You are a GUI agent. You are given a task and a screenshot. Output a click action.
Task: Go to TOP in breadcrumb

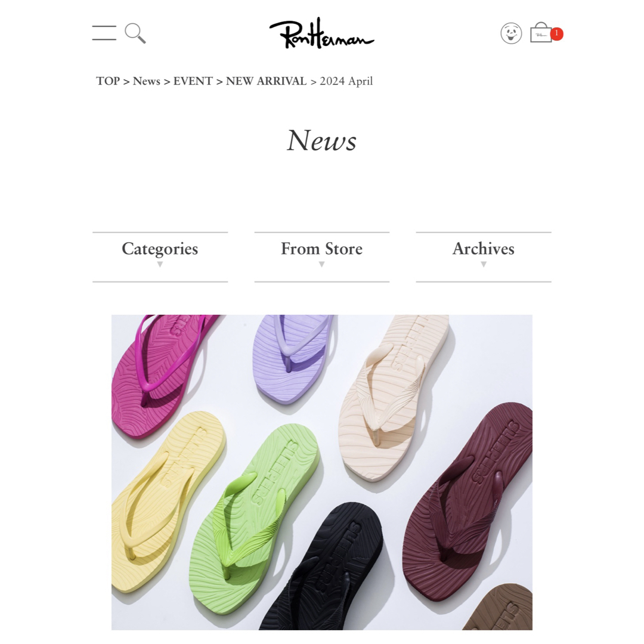108,81
